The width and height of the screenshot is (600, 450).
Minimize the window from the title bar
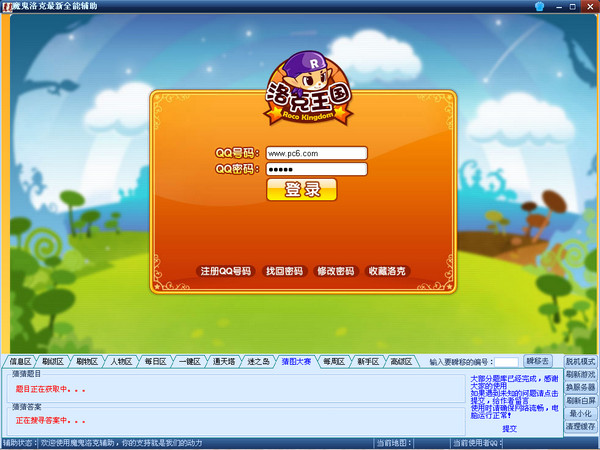(559, 7)
